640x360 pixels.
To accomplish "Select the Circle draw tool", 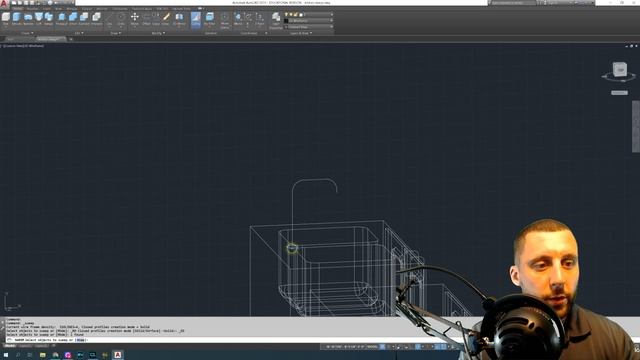I will pyautogui.click(x=121, y=18).
